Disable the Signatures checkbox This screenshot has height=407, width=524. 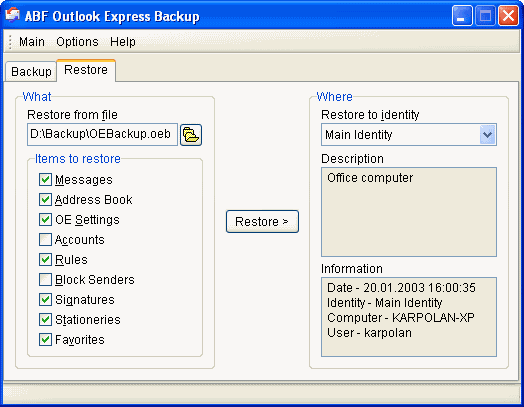(45, 299)
